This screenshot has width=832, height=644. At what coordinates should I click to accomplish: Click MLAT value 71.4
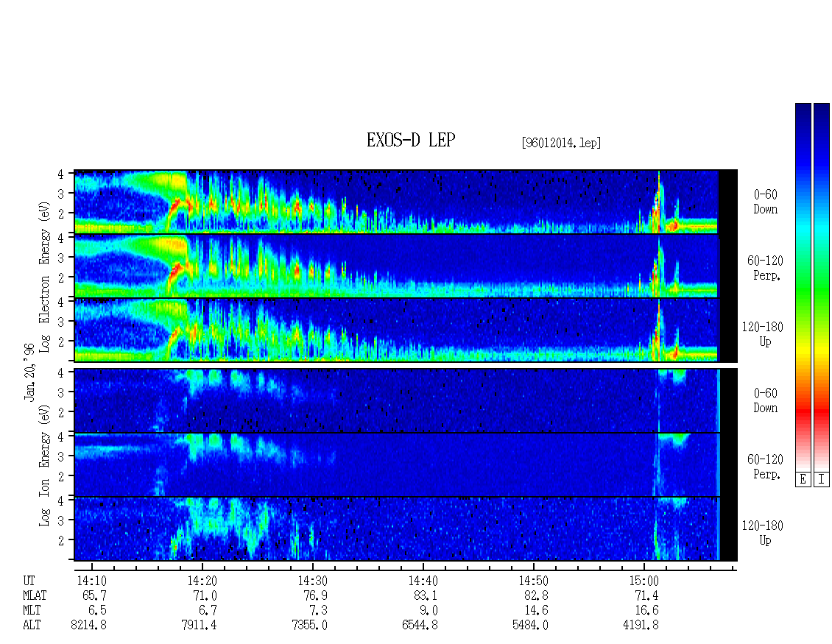pyautogui.click(x=646, y=595)
